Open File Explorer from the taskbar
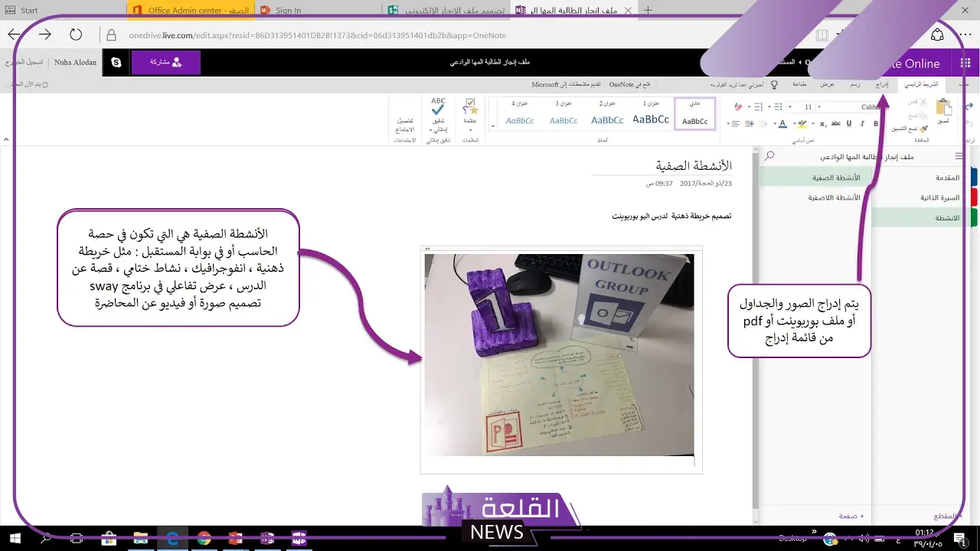Image resolution: width=980 pixels, height=551 pixels. click(x=139, y=539)
